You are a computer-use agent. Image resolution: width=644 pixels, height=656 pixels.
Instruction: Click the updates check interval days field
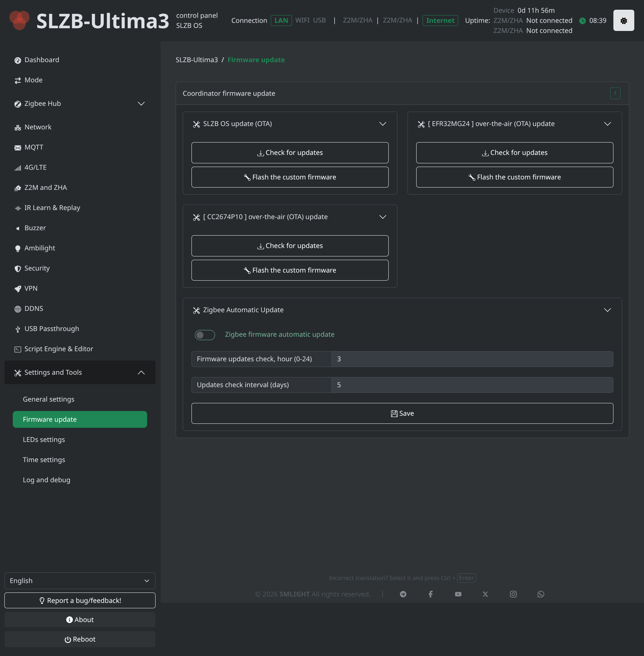click(x=472, y=385)
